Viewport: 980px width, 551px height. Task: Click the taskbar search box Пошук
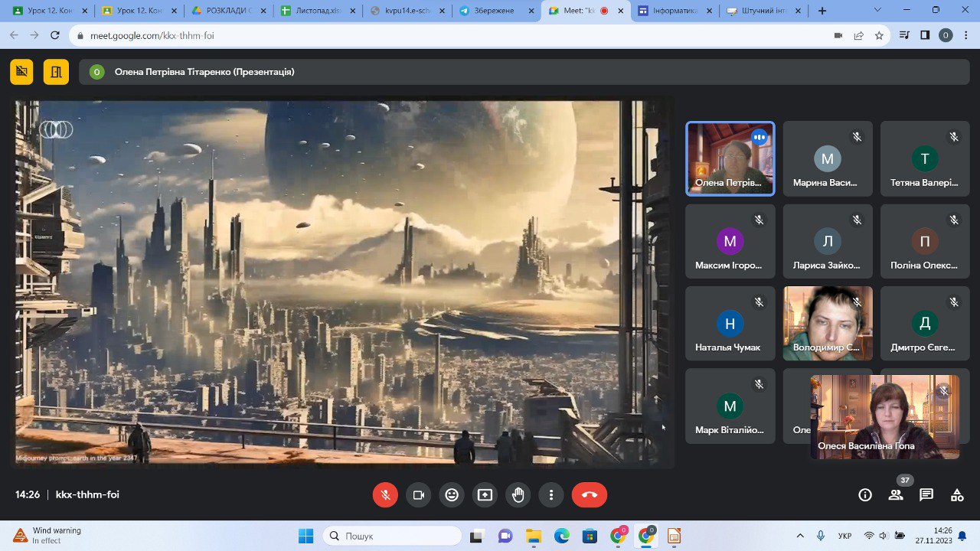[392, 536]
